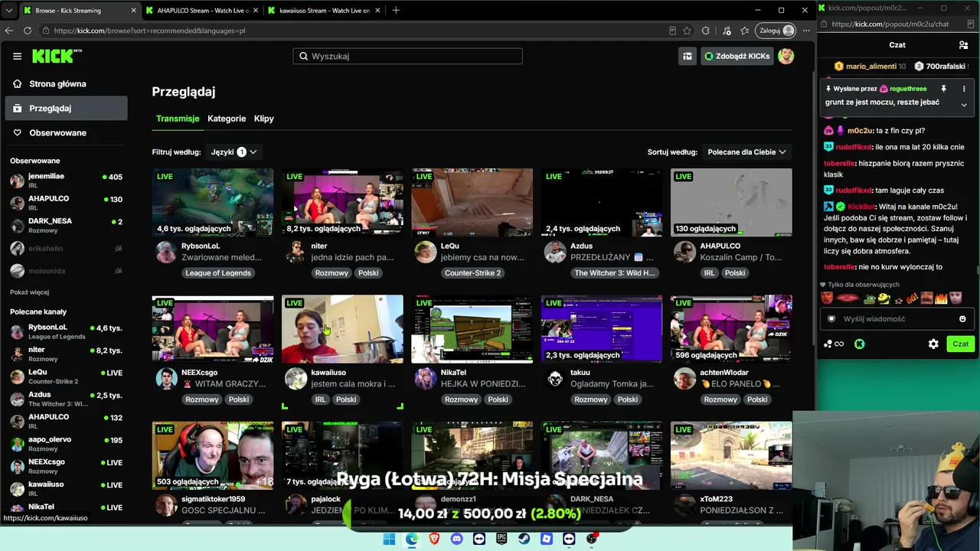Open the League of Legends tag under RybsonLoL
This screenshot has height=551, width=980.
coord(218,273)
